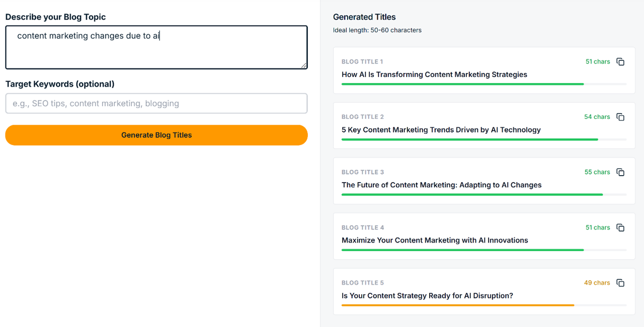Viewport: 644px width, 327px height.
Task: Click the copy icon for Blog Title 3
Action: (x=620, y=173)
